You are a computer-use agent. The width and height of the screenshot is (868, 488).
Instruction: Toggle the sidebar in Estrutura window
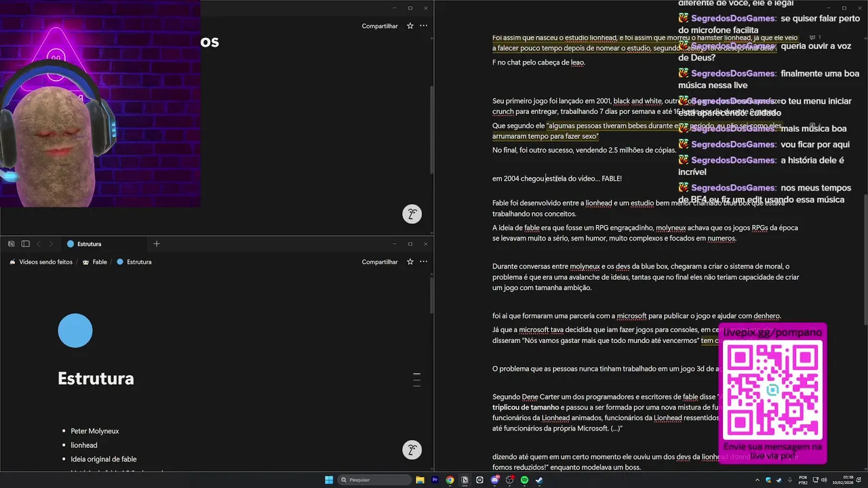[25, 244]
